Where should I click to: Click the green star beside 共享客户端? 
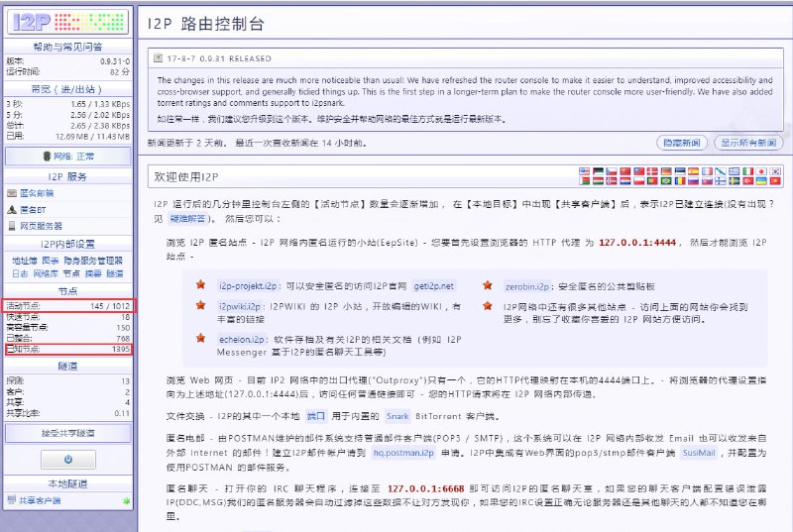tap(127, 500)
